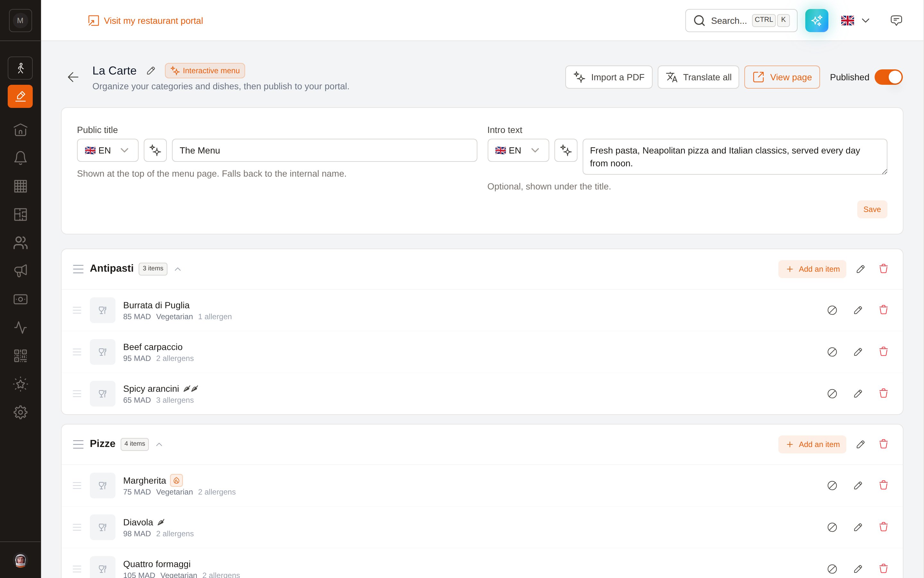Click the Interactive menu badge
Screen dimensions: 924x578
pos(205,71)
